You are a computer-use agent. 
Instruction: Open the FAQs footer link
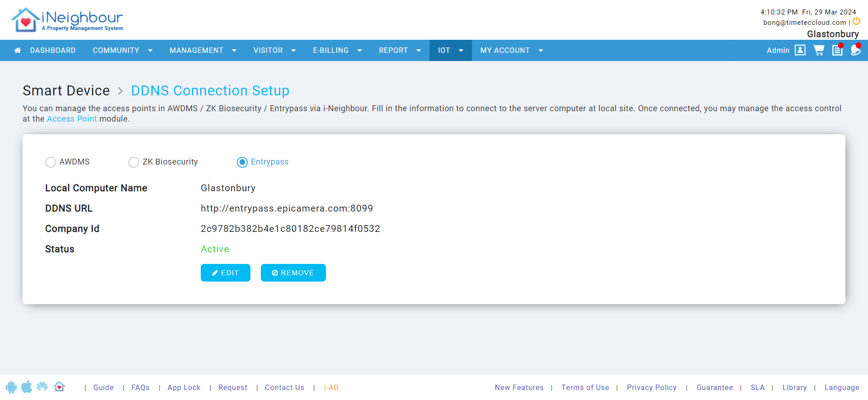pyautogui.click(x=141, y=388)
